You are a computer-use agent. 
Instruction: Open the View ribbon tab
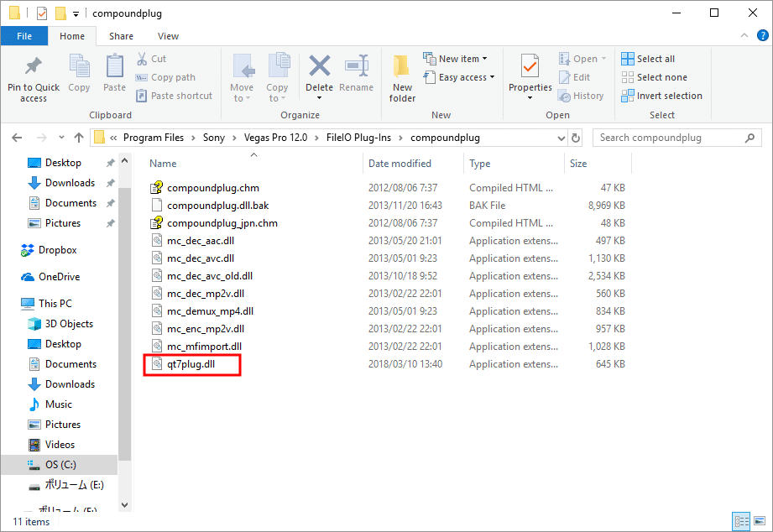(168, 36)
